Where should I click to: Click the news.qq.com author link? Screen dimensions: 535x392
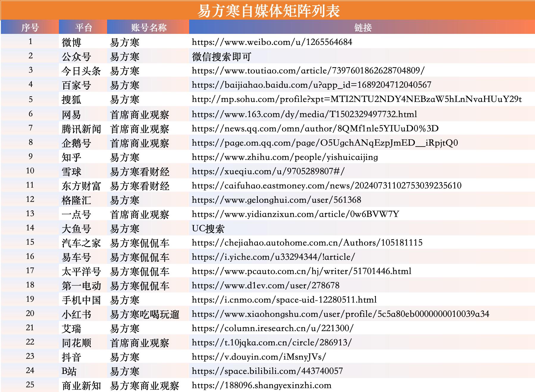[x=315, y=129]
